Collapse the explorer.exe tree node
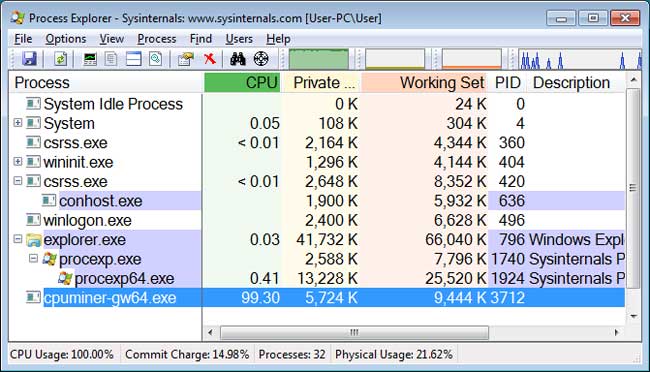Image resolution: width=650 pixels, height=372 pixels. coord(18,239)
